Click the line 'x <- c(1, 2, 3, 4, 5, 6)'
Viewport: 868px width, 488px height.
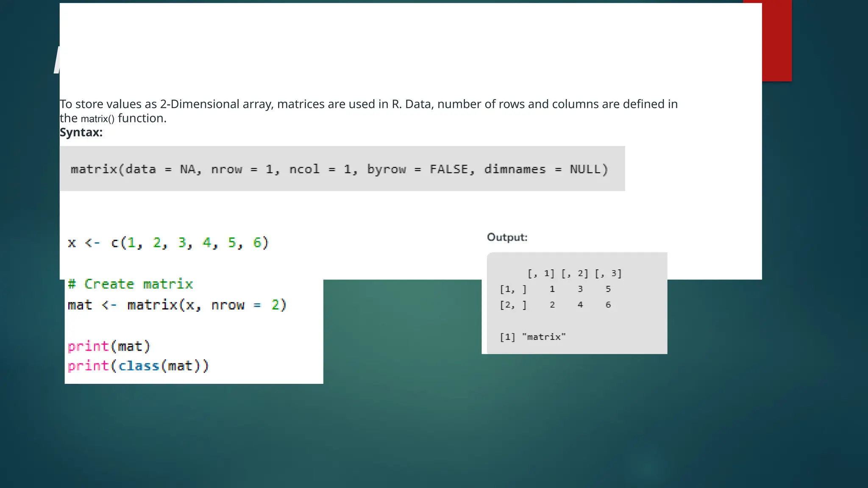pos(168,243)
